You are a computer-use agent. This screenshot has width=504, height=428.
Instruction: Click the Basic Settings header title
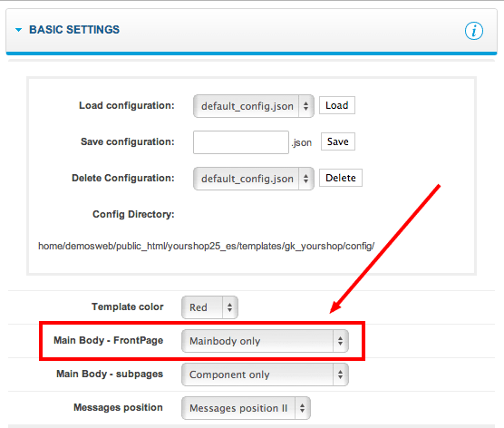click(x=74, y=30)
